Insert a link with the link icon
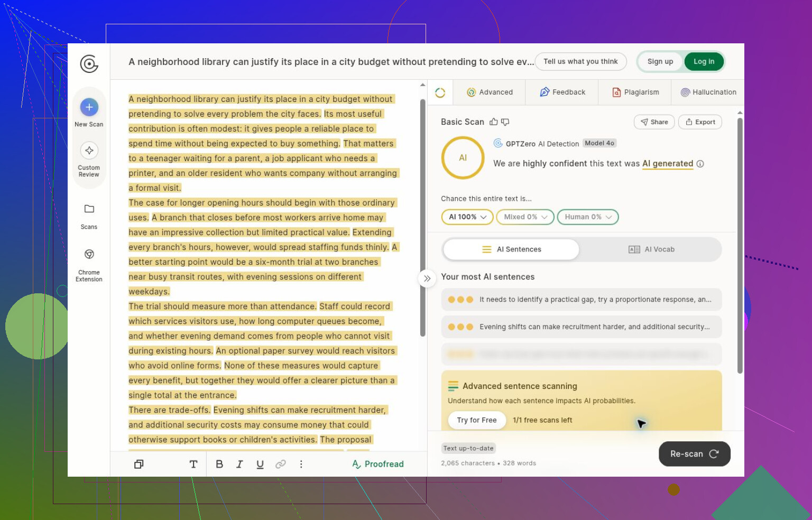Screen dimensions: 812x520 tap(281, 464)
